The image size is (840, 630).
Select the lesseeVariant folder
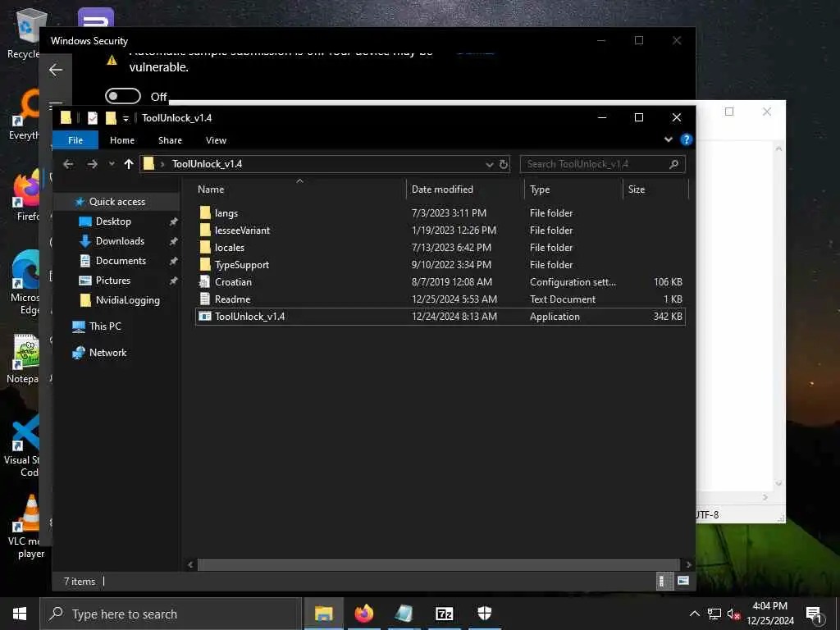tap(242, 231)
